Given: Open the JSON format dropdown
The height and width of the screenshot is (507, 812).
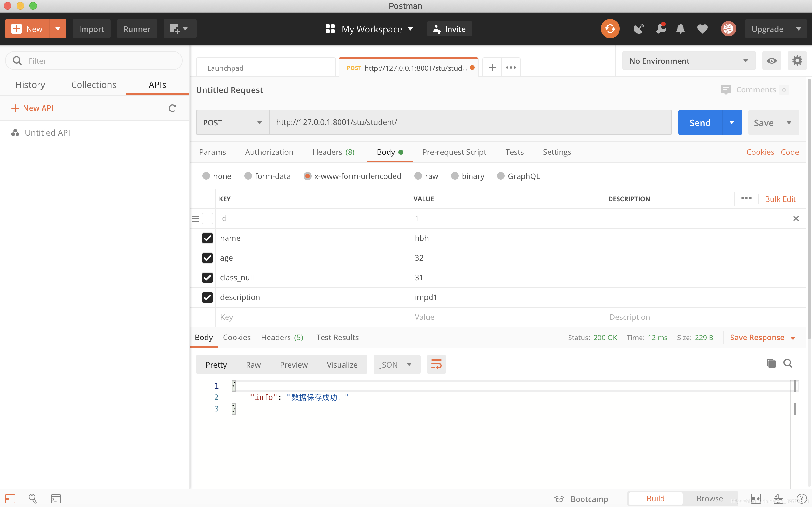Looking at the screenshot, I should (x=397, y=365).
